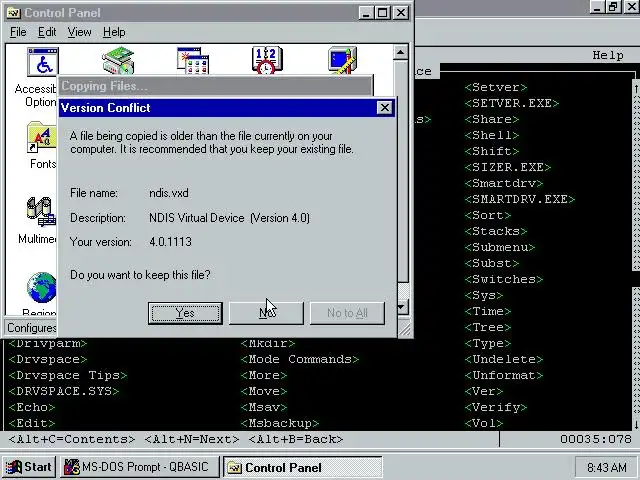640x480 pixels.
Task: Select the Control Panel taskbar button
Action: [302, 467]
